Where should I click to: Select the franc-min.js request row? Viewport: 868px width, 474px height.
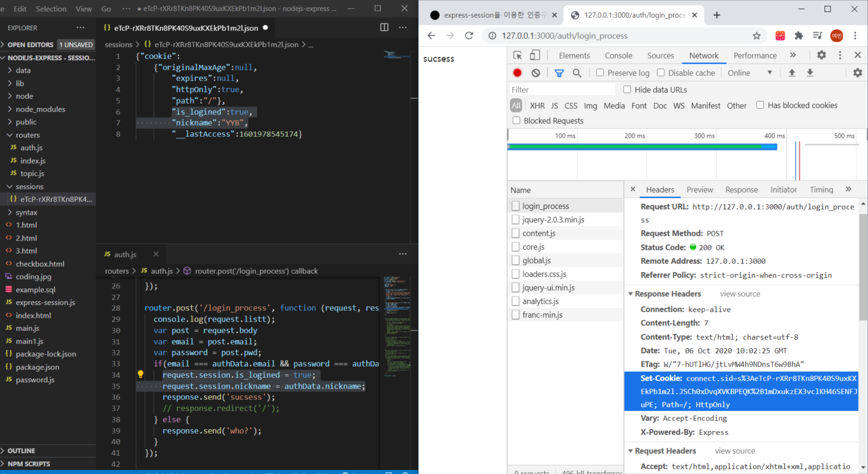pos(566,315)
